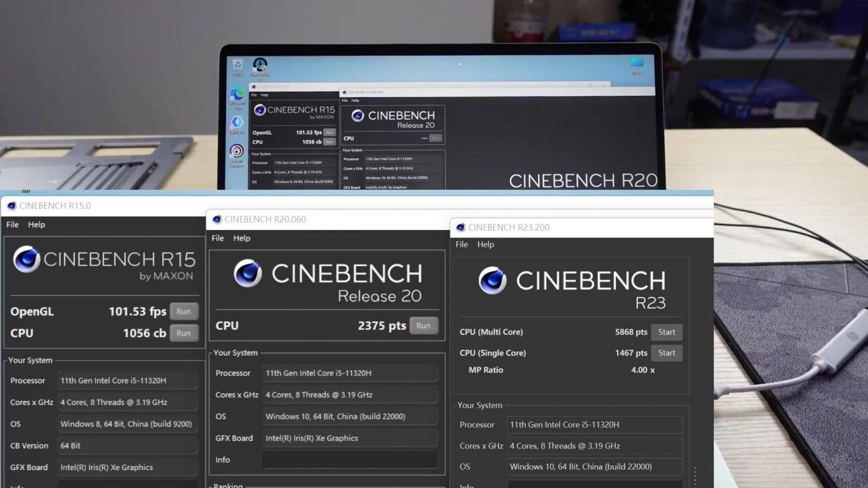Image resolution: width=868 pixels, height=488 pixels.
Task: Click the dotted panel handle in Cinebench R23
Action: (x=695, y=476)
